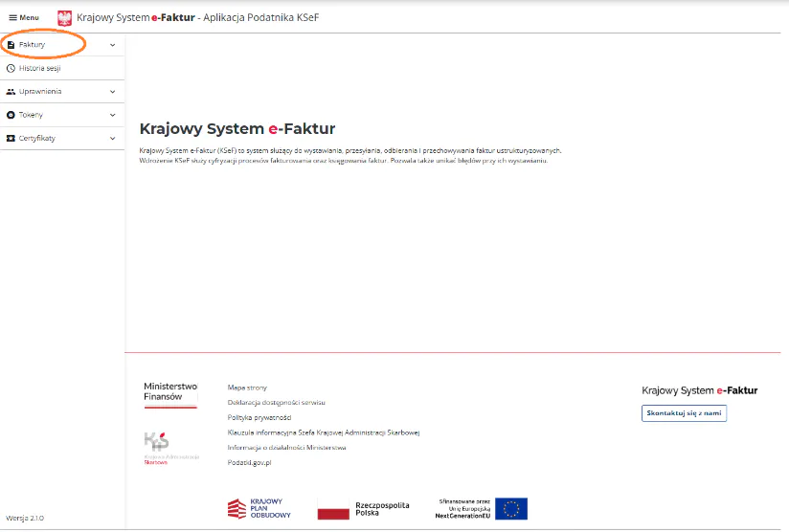The height and width of the screenshot is (532, 789).
Task: Click the Historia sesji clock icon
Action: pyautogui.click(x=11, y=68)
